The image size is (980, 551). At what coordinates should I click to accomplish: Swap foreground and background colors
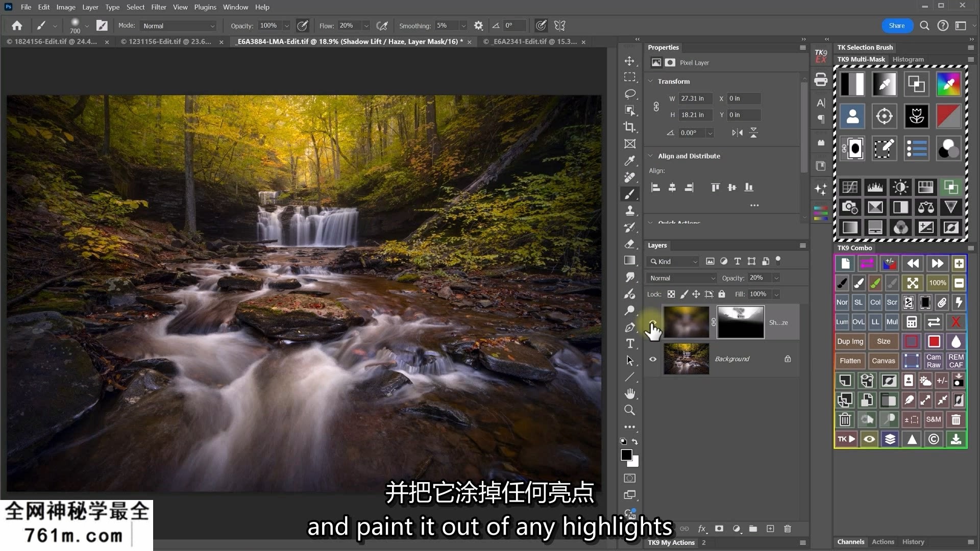click(x=635, y=441)
